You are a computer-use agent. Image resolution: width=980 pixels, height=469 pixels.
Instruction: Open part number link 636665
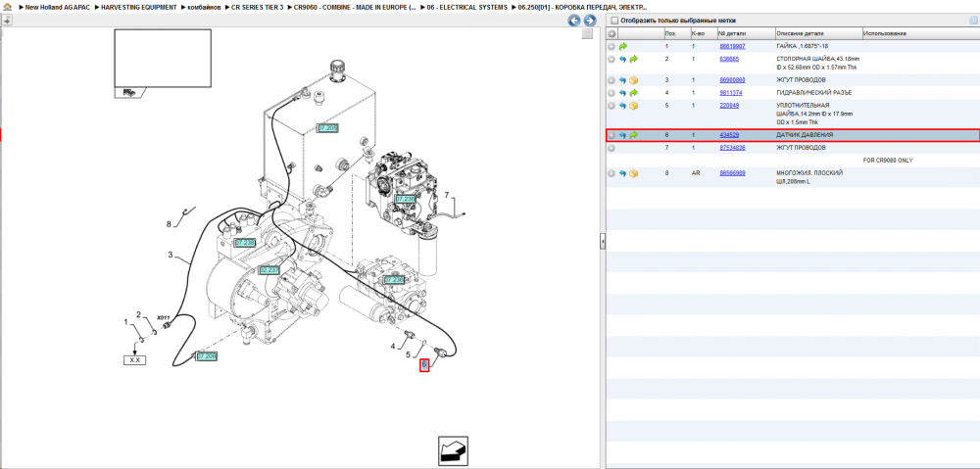[729, 59]
